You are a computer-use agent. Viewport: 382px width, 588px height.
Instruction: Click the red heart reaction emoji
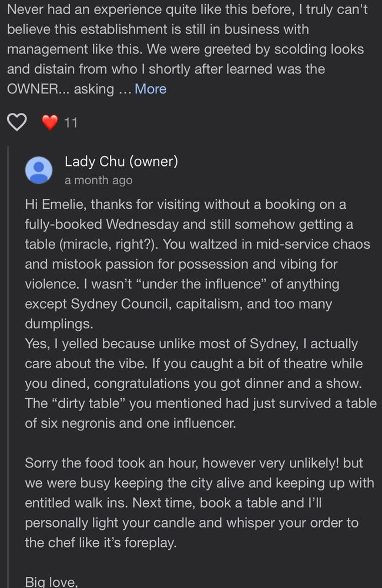pyautogui.click(x=50, y=122)
